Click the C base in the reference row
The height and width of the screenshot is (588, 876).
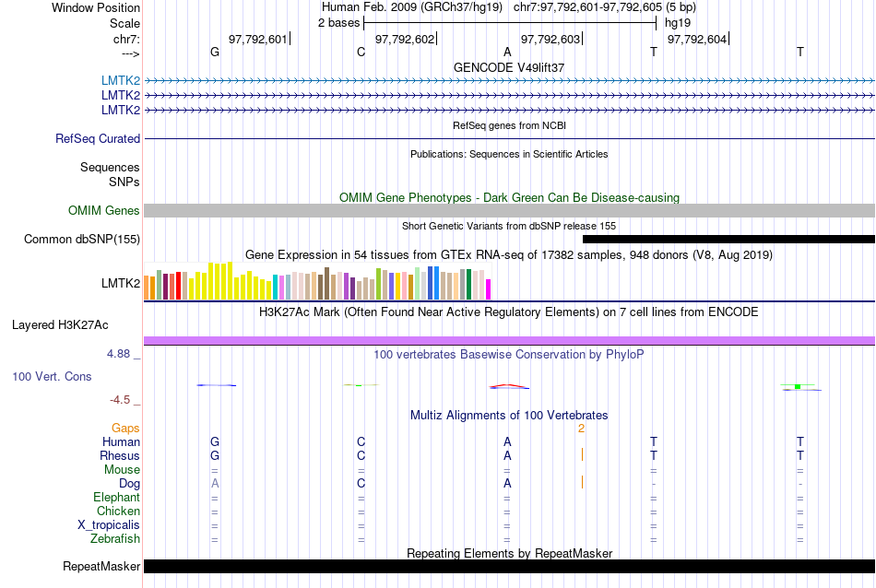361,52
